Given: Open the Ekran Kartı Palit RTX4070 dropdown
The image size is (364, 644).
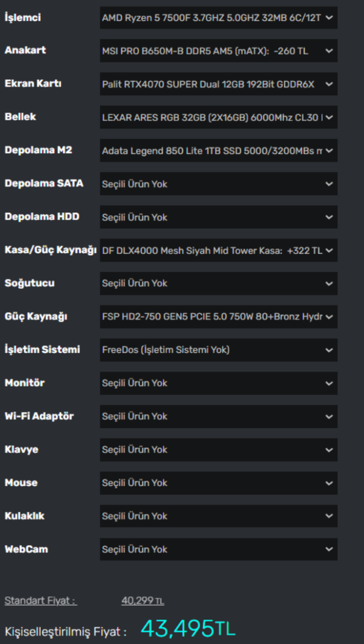Looking at the screenshot, I should pyautogui.click(x=218, y=84).
